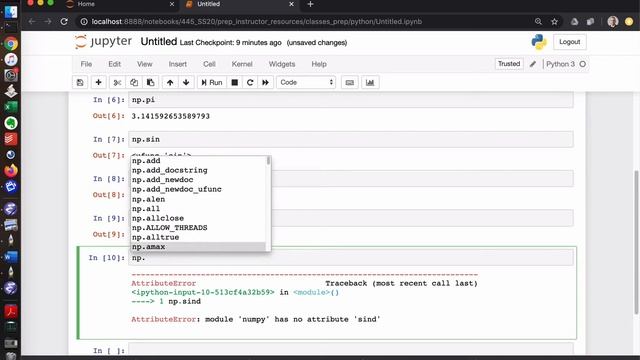640x360 pixels.
Task: Rename the notebook title Untitled
Action: pyautogui.click(x=159, y=42)
